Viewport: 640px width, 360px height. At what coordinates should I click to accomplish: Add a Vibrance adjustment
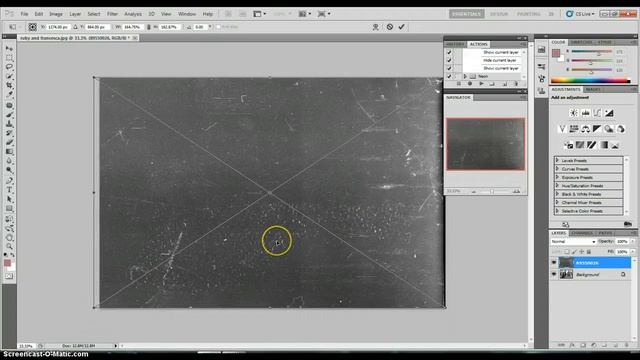[x=562, y=129]
